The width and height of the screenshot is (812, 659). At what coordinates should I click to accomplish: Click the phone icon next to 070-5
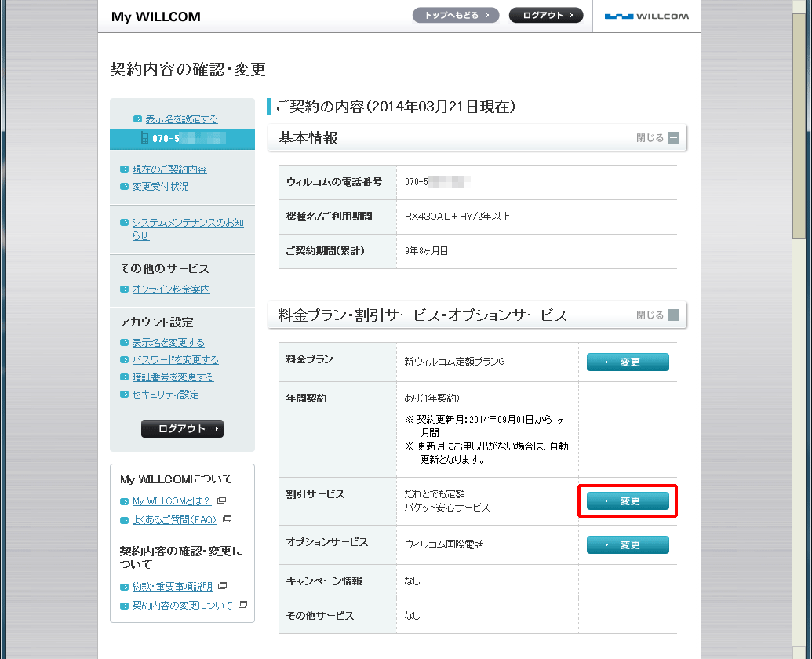tap(144, 138)
